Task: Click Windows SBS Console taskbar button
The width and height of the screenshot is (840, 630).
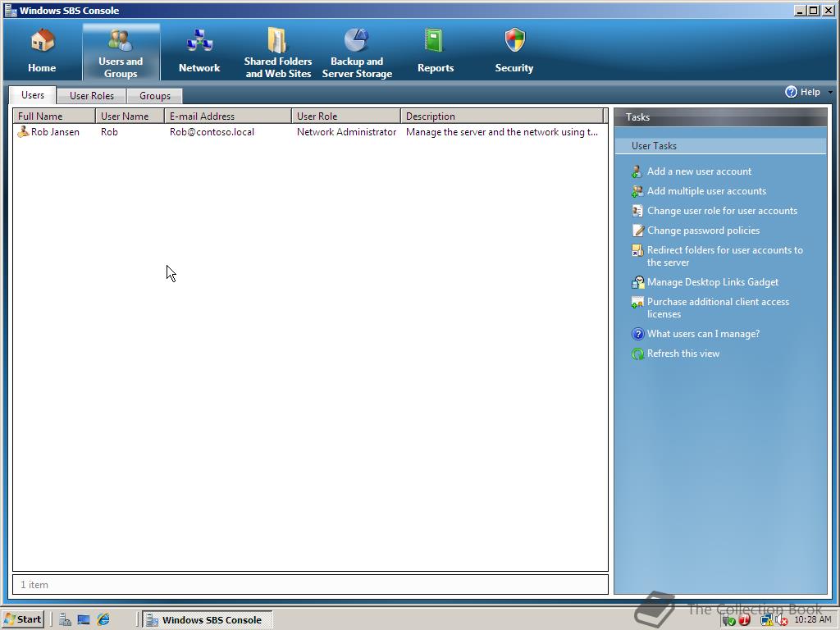Action: tap(208, 619)
